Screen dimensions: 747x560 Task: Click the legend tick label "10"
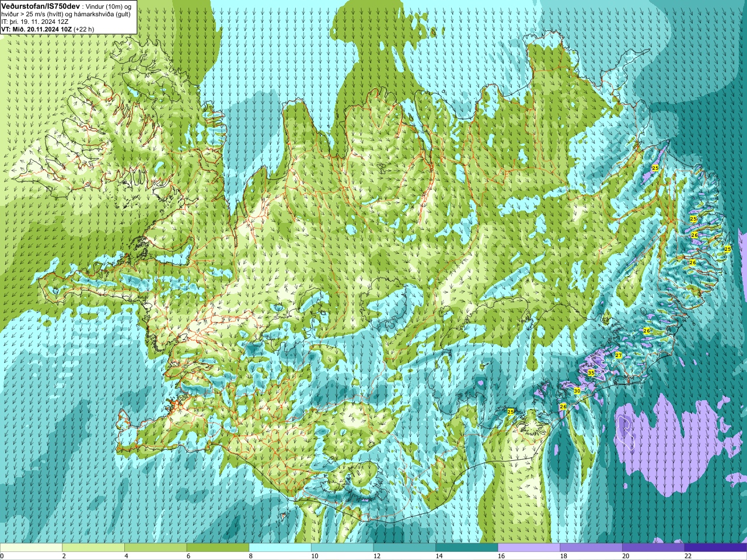pos(315,556)
